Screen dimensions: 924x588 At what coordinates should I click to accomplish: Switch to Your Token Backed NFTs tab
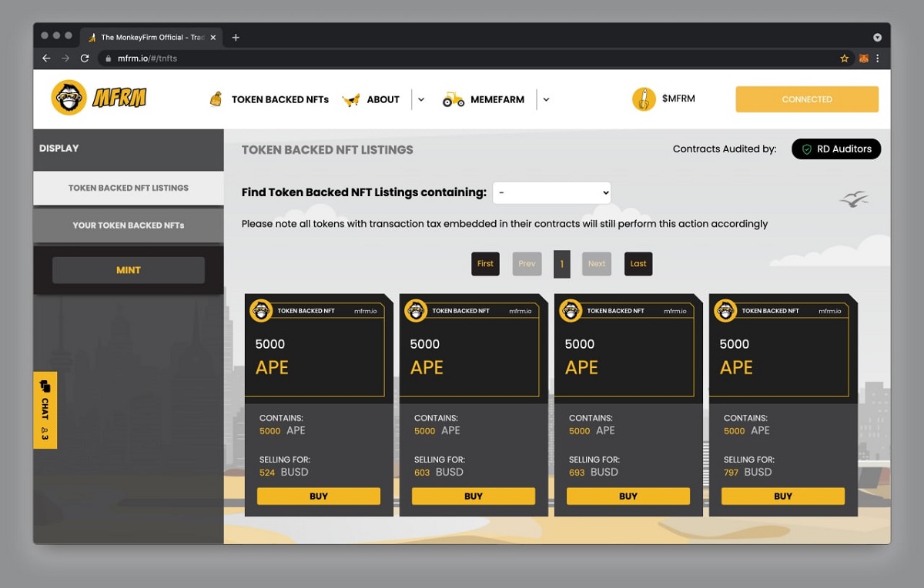pyautogui.click(x=129, y=226)
